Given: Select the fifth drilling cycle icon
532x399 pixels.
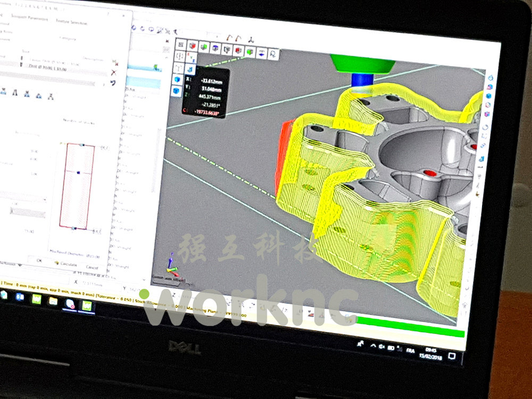Looking at the screenshot, I should point(51,97).
